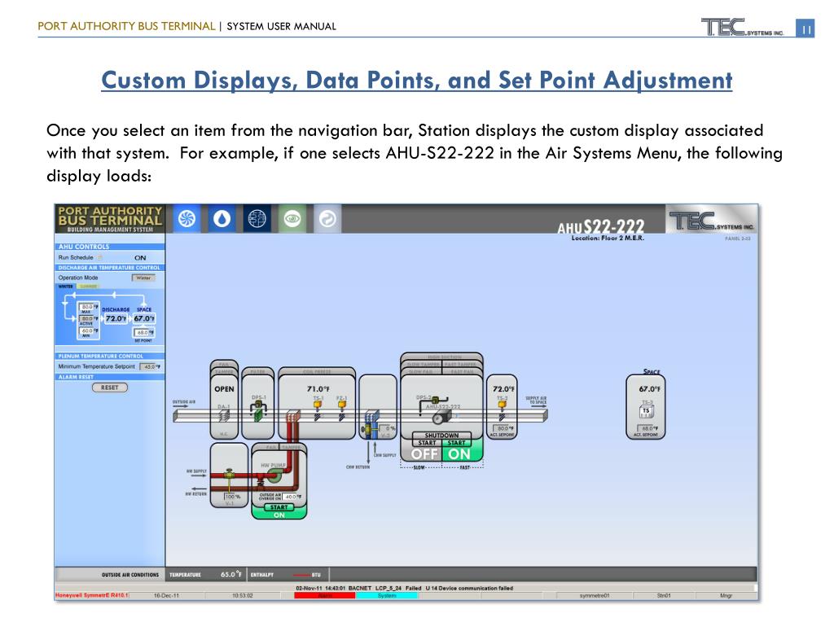Switch to the Winter tab
Image resolution: width=834 pixels, height=644 pixels.
point(64,286)
